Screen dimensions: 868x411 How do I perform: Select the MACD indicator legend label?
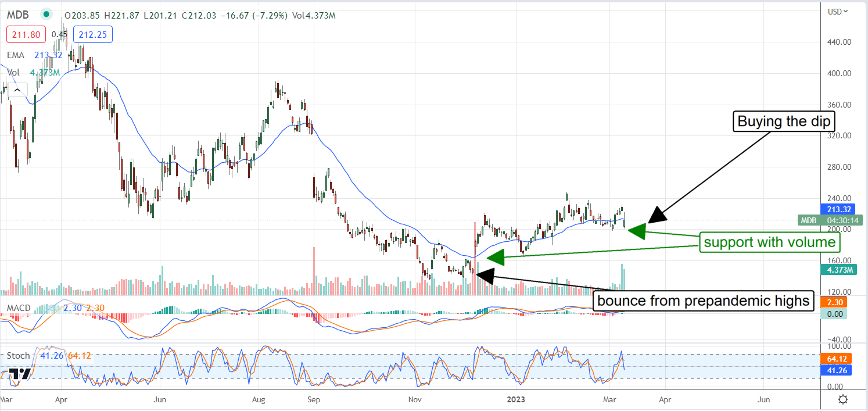19,306
